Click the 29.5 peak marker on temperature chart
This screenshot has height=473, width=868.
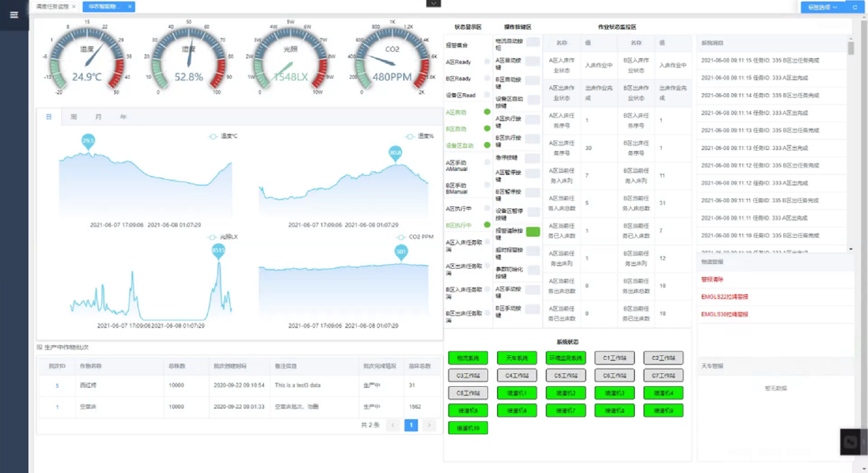88,141
